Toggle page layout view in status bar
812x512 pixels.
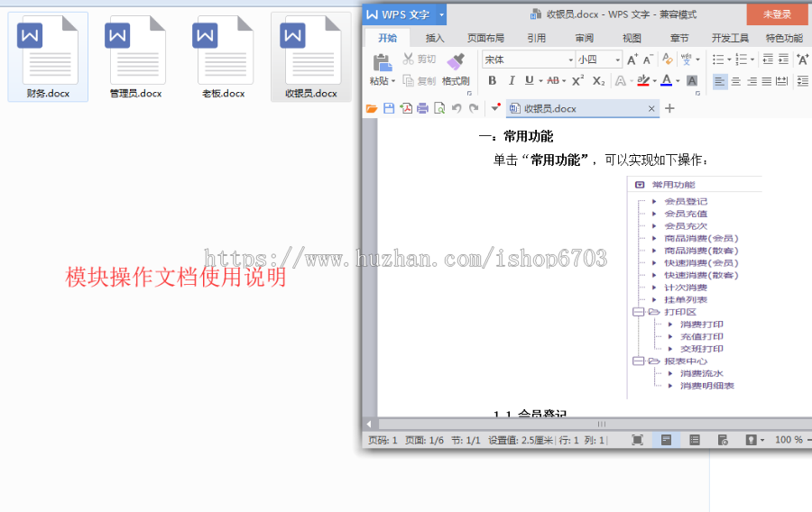(x=666, y=440)
